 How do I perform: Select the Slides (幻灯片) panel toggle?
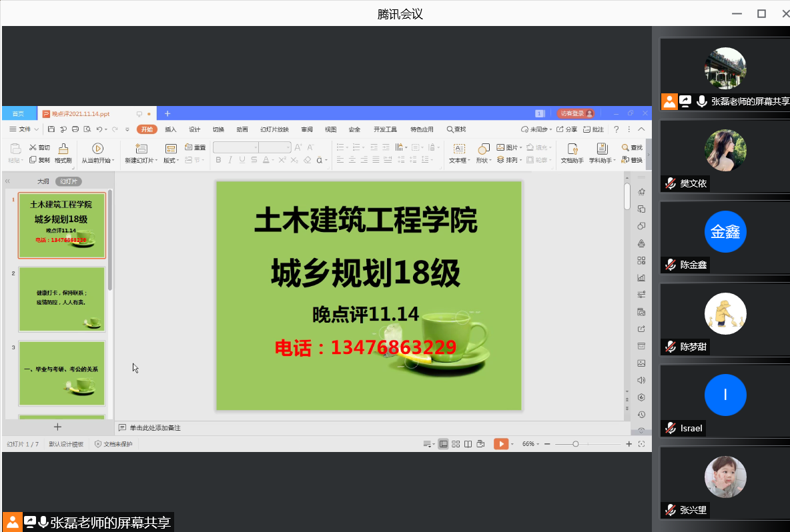(x=68, y=181)
